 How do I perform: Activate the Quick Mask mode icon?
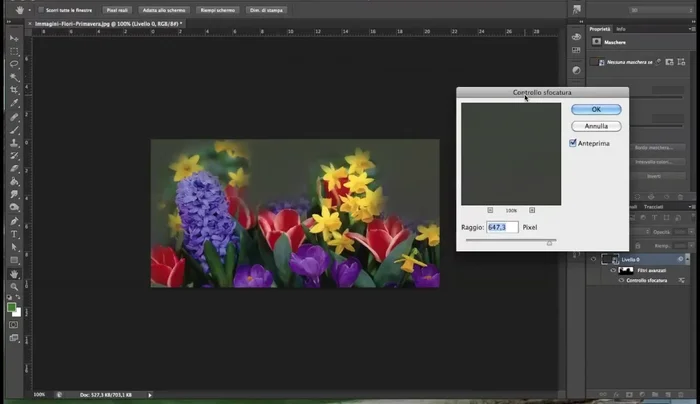point(14,324)
